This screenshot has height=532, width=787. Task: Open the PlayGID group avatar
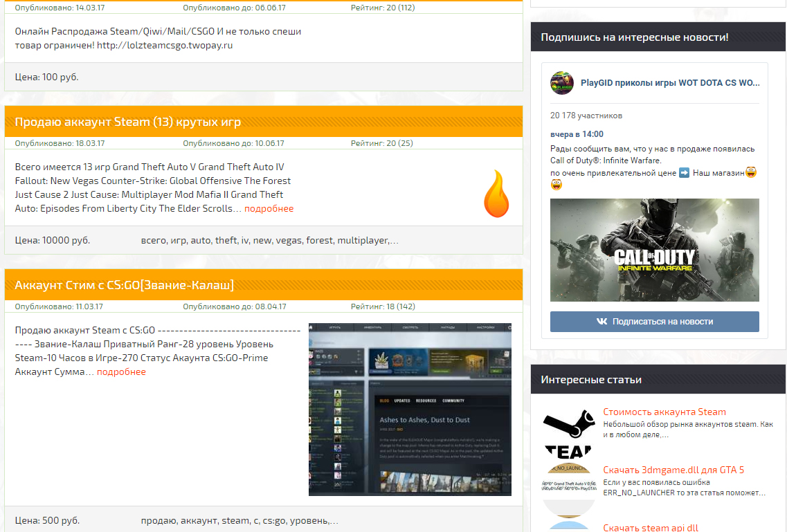pos(562,83)
